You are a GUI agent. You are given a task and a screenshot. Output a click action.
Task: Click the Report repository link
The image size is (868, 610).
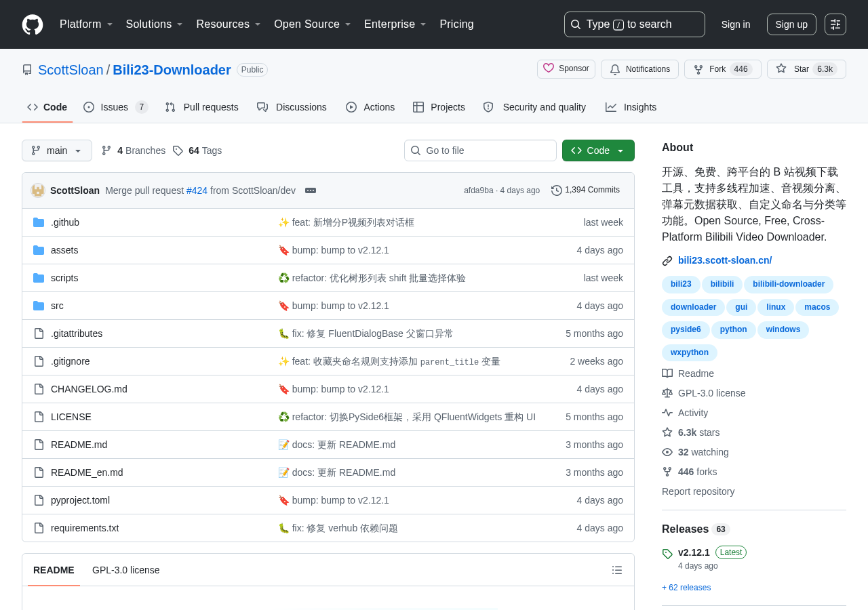coord(698,491)
